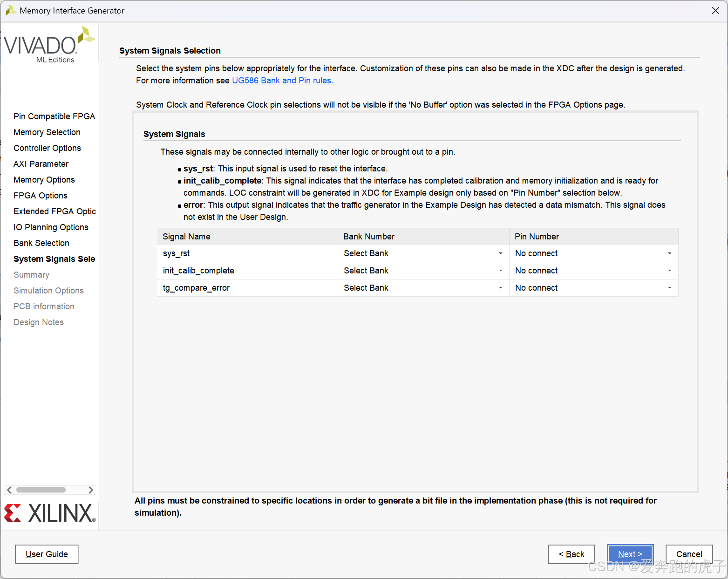Go to the Pin Compatible FPGA step
The image size is (728, 579).
point(54,116)
